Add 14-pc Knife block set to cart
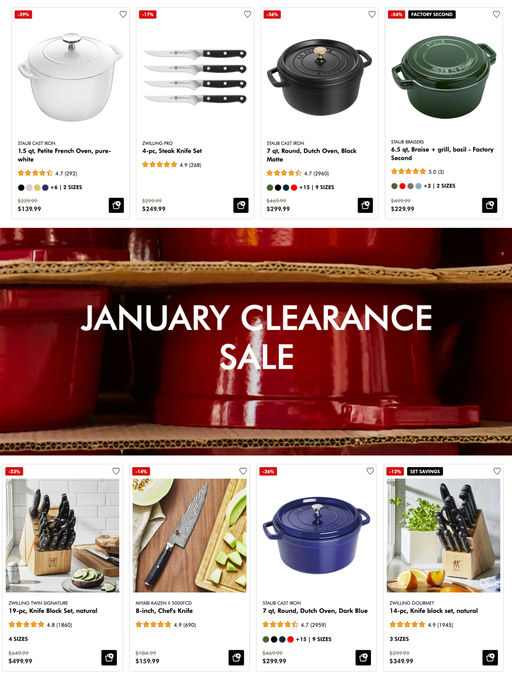 point(490,657)
